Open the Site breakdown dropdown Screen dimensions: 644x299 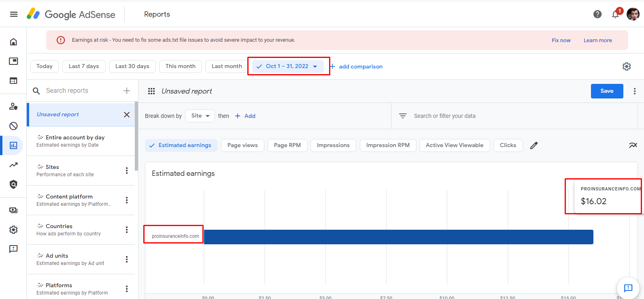200,116
